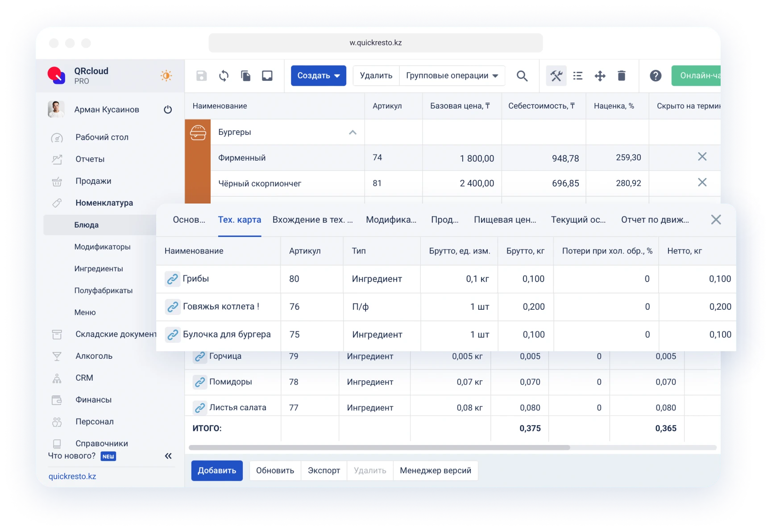Switch to the Тех. карта tab

[x=239, y=220]
